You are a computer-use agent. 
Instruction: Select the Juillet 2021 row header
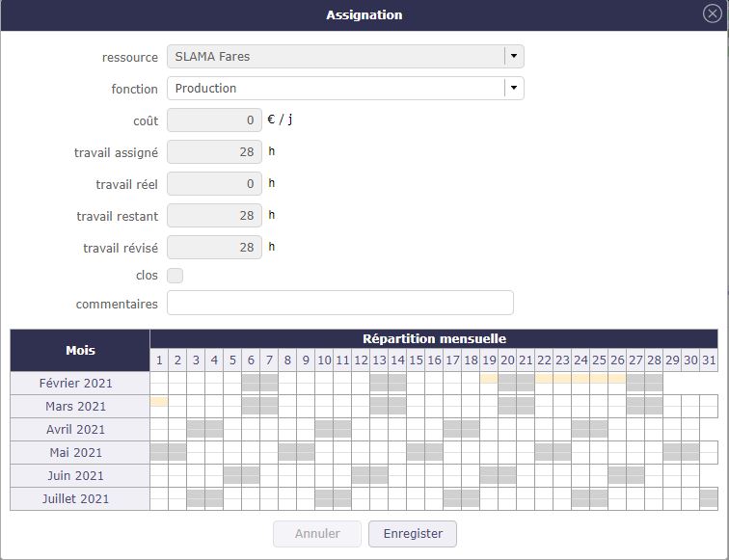[80, 499]
